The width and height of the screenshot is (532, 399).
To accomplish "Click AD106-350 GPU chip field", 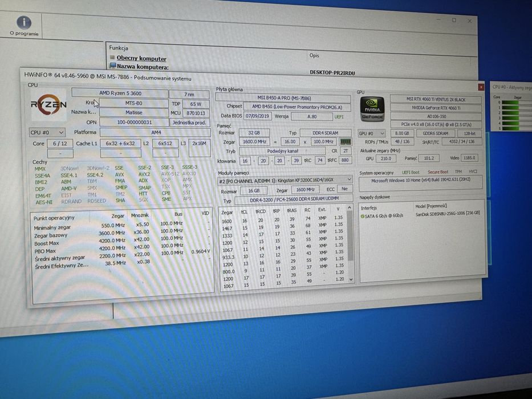I will point(436,116).
